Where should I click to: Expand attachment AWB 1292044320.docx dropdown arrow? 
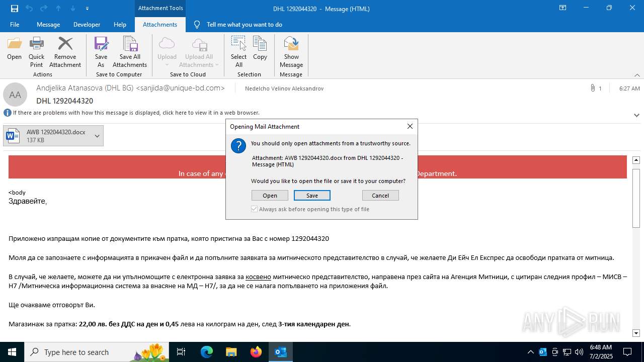pyautogui.click(x=97, y=136)
